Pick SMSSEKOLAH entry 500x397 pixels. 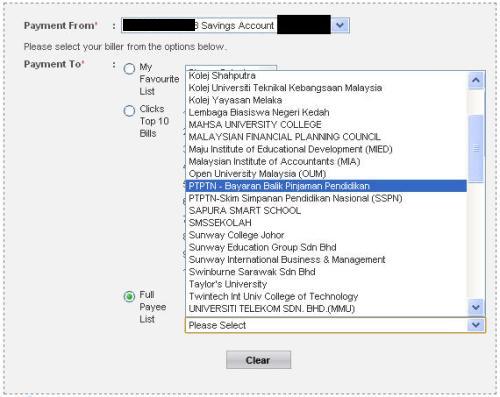(x=326, y=223)
